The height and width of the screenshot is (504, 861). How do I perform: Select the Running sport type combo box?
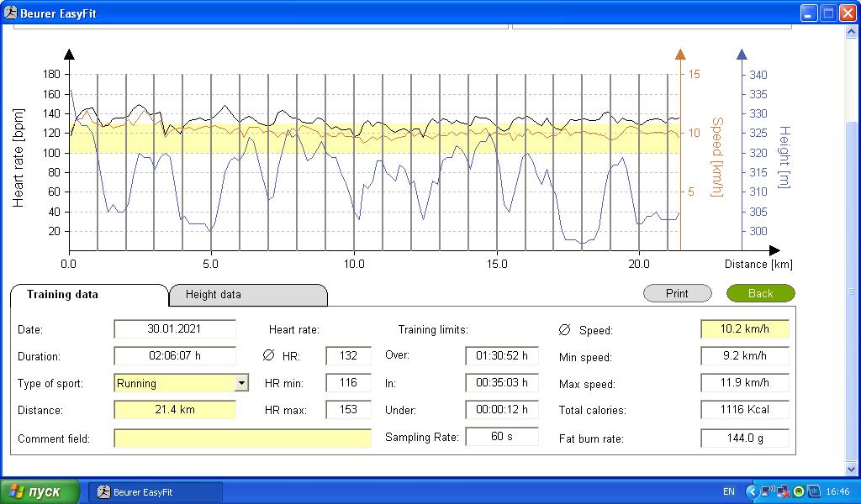coord(182,383)
